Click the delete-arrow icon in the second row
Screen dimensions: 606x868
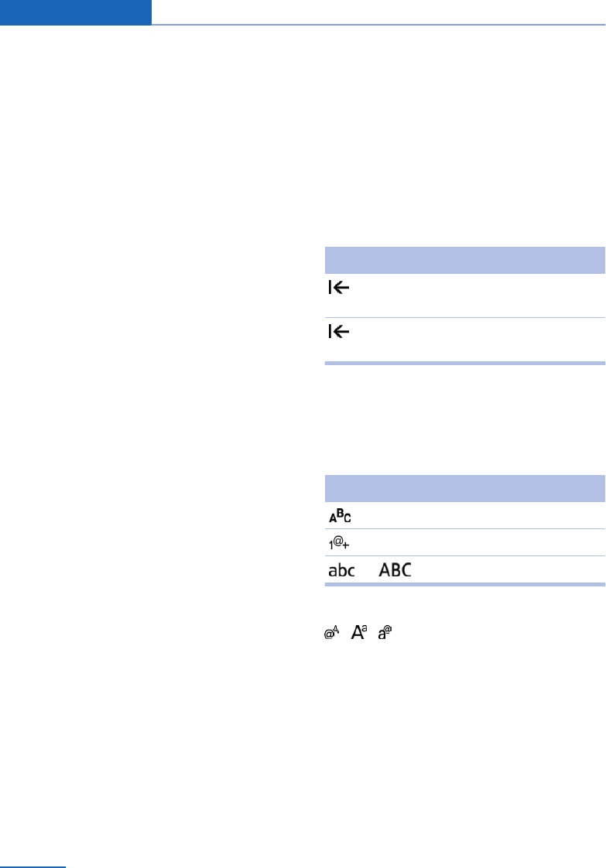tap(339, 333)
